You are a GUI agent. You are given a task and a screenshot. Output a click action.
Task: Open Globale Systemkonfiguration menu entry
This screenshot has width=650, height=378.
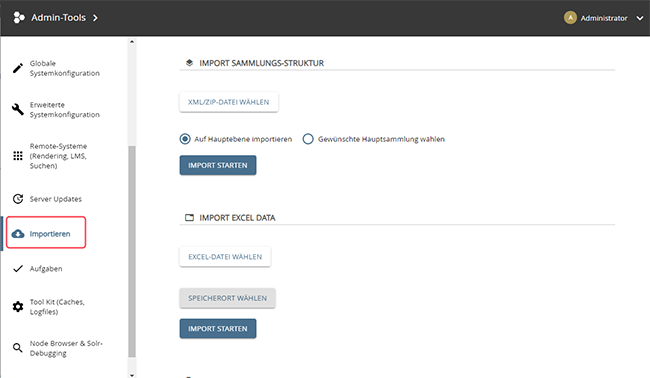coord(65,68)
